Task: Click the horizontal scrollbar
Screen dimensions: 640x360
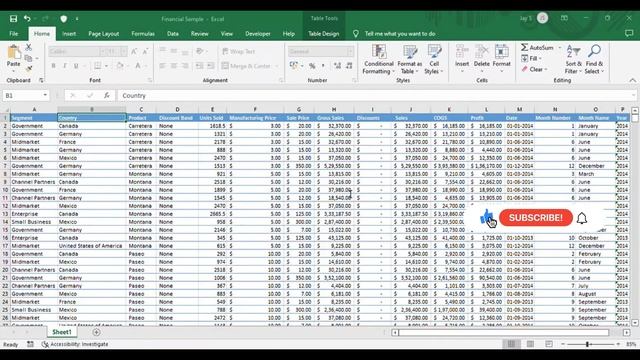Action: (x=503, y=333)
